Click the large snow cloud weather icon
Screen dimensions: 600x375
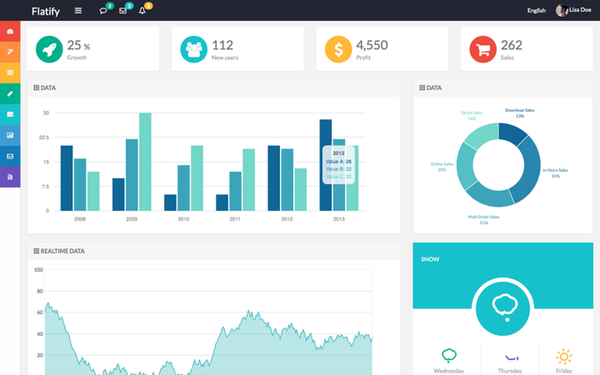503,308
